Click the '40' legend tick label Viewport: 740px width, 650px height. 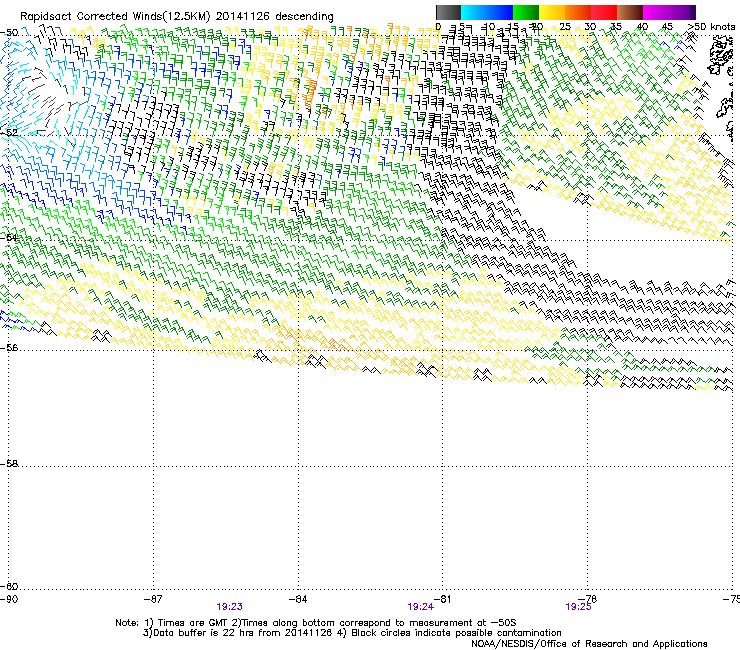coord(642,27)
